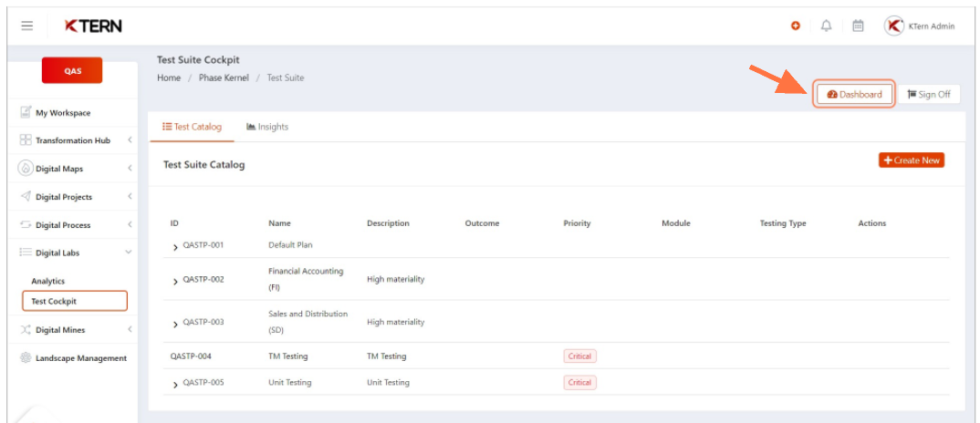Click the Unit Testing description cell
This screenshot has width=980, height=423.
click(x=388, y=382)
